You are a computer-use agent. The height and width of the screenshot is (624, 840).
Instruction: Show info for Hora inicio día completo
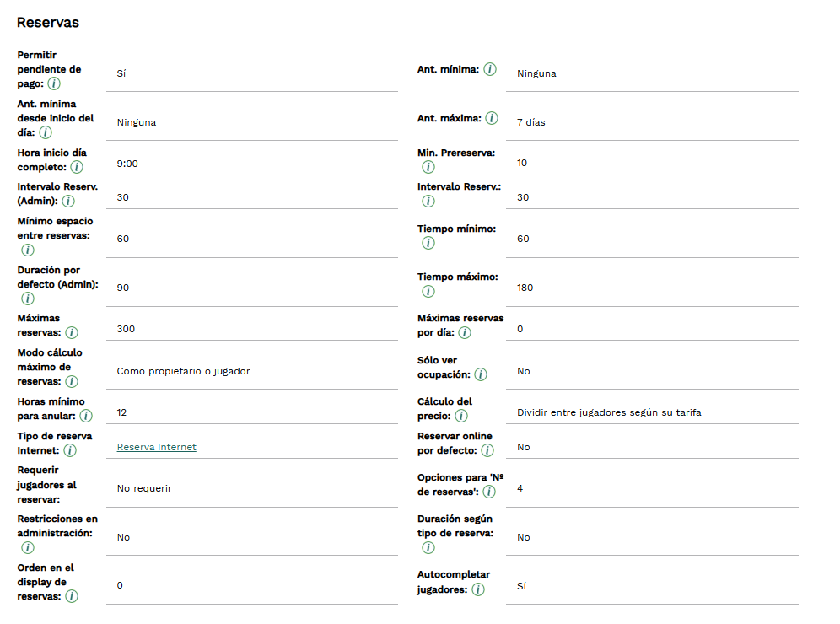click(x=77, y=167)
